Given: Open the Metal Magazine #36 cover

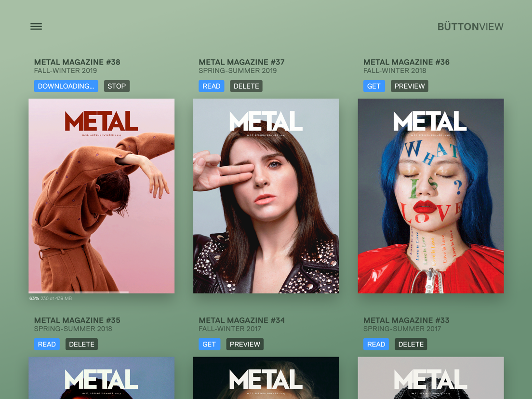Looking at the screenshot, I should pos(431,196).
